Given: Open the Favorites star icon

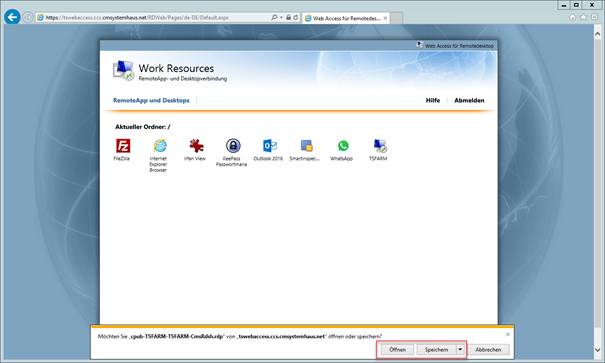Looking at the screenshot, I should tap(583, 17).
